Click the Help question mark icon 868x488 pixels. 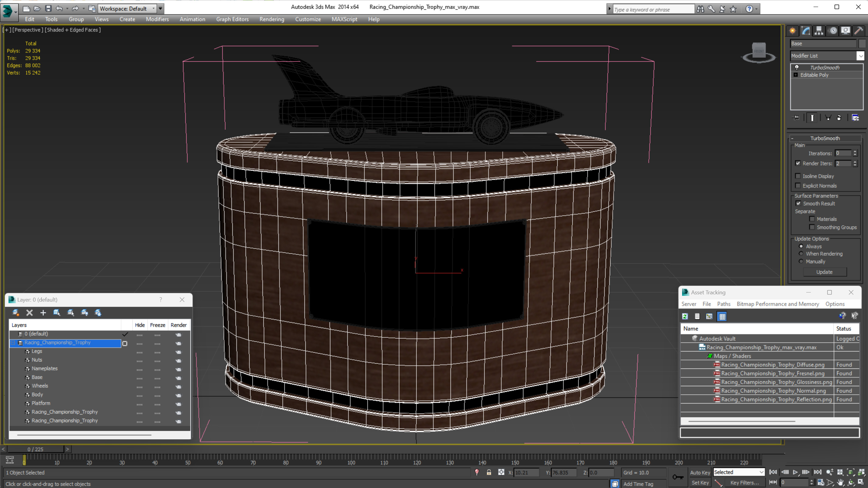coord(749,9)
